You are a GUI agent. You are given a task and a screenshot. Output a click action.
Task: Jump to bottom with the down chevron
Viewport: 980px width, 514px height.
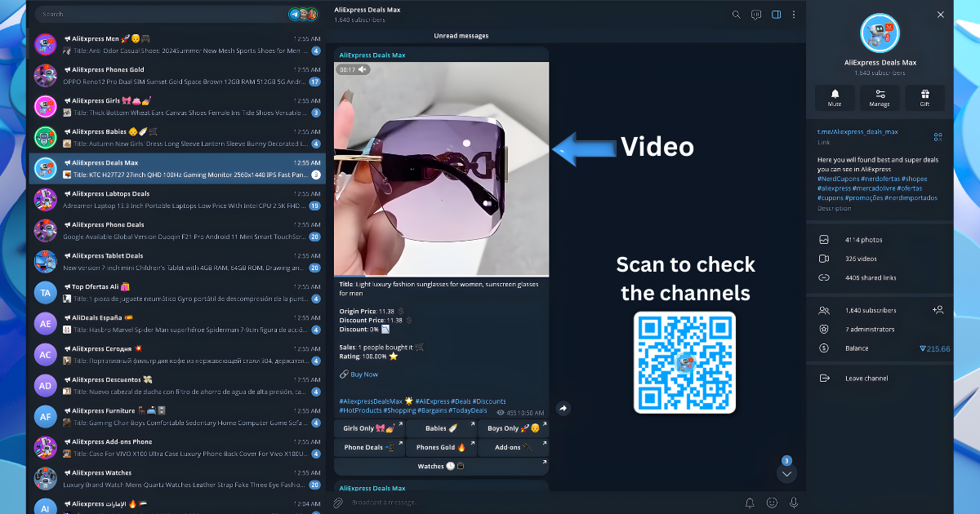pos(786,473)
